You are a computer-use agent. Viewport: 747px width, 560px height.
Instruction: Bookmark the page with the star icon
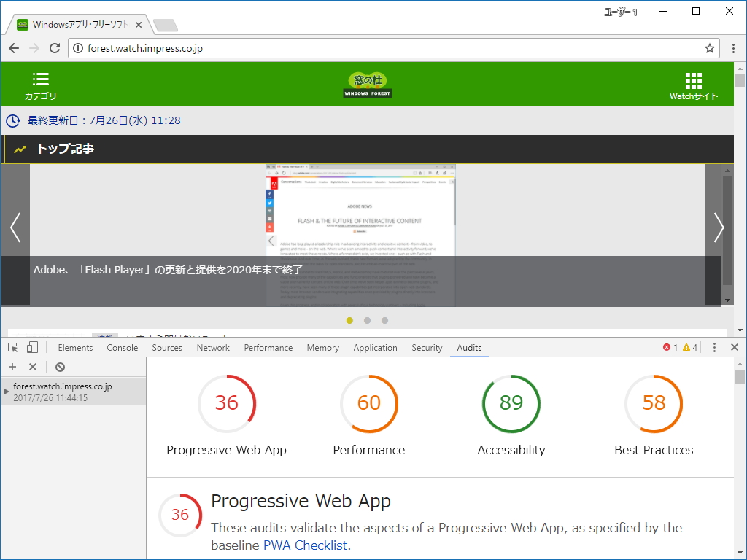pos(709,48)
